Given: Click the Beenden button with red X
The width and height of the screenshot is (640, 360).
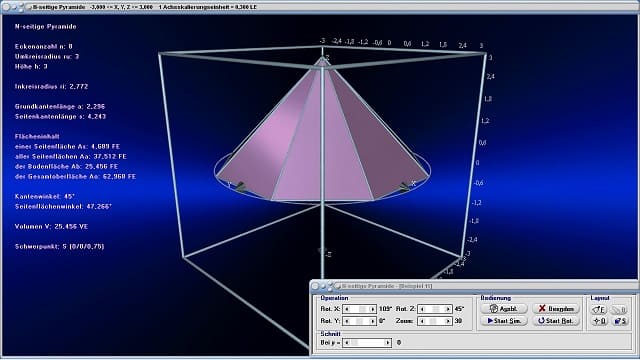Looking at the screenshot, I should click(556, 309).
